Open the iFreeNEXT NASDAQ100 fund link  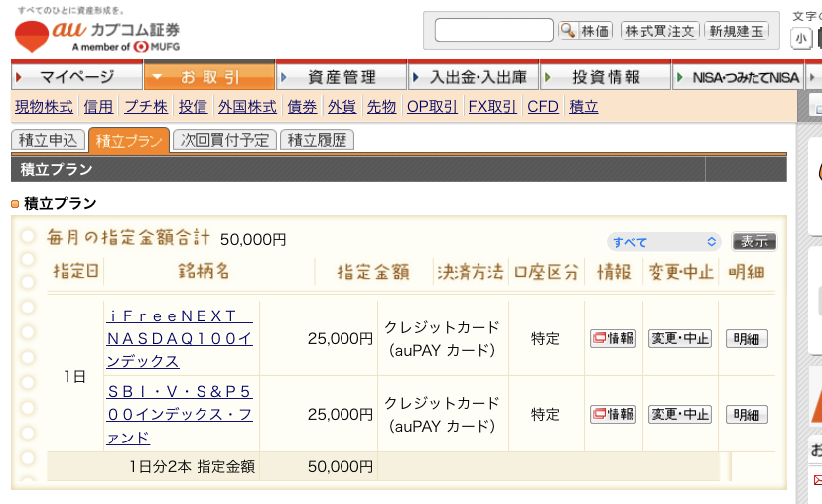click(x=180, y=338)
